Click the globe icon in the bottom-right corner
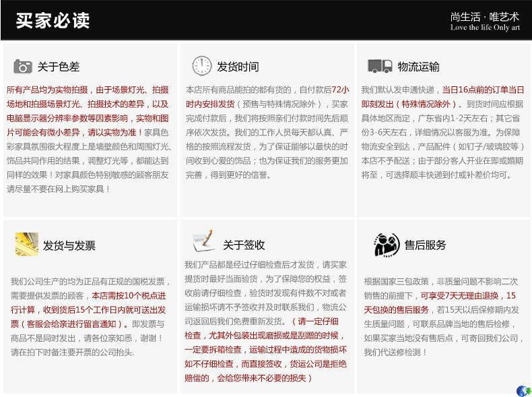This screenshot has width=532, height=397. (524, 391)
